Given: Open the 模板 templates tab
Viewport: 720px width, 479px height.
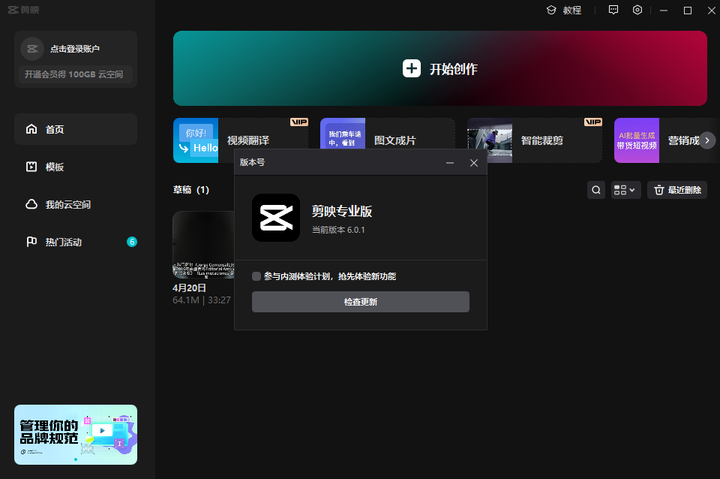Looking at the screenshot, I should click(76, 167).
